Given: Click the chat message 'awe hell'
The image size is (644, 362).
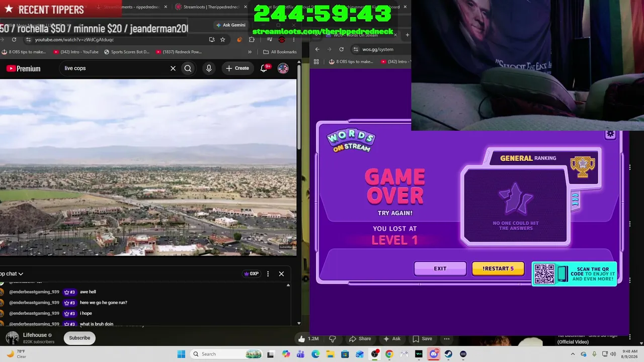Looking at the screenshot, I should tap(88, 292).
